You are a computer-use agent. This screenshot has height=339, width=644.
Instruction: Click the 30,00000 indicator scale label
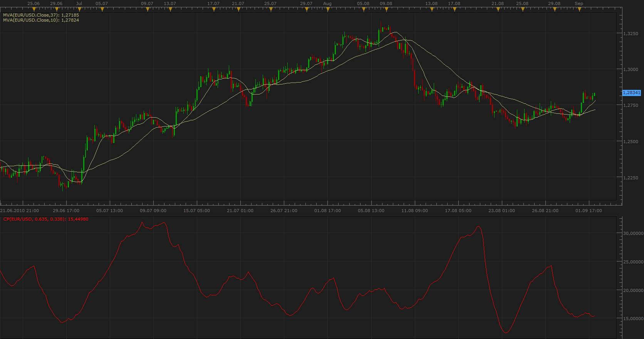coord(634,233)
